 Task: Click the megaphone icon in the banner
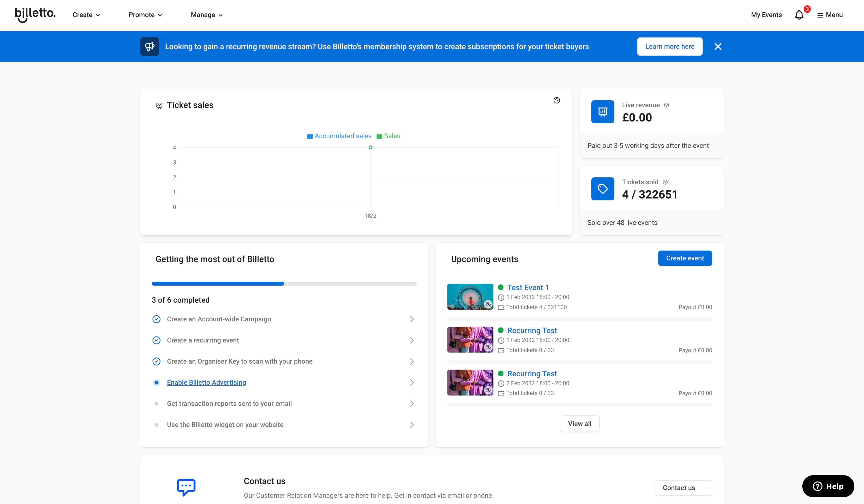150,46
